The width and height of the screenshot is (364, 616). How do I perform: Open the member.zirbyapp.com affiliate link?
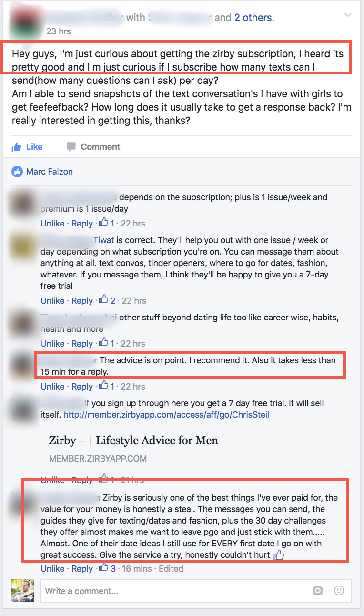[166, 415]
